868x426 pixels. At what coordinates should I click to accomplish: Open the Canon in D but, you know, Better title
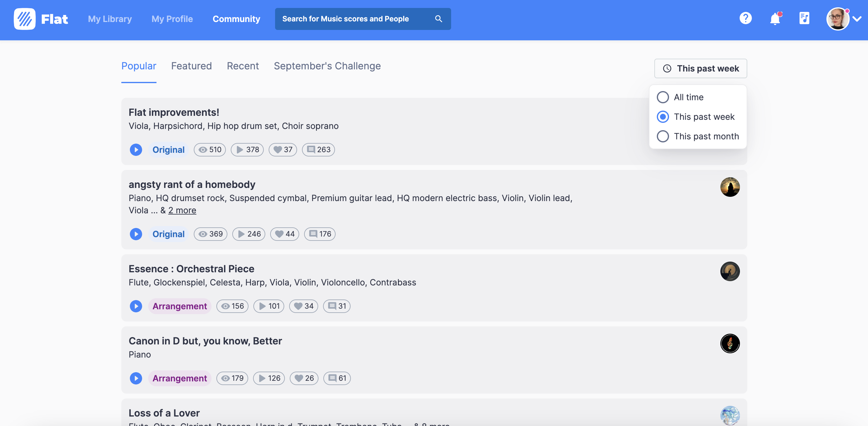205,341
